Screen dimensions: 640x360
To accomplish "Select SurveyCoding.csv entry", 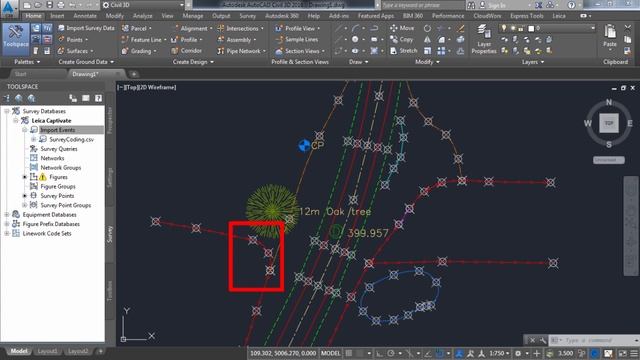I will coord(71,139).
